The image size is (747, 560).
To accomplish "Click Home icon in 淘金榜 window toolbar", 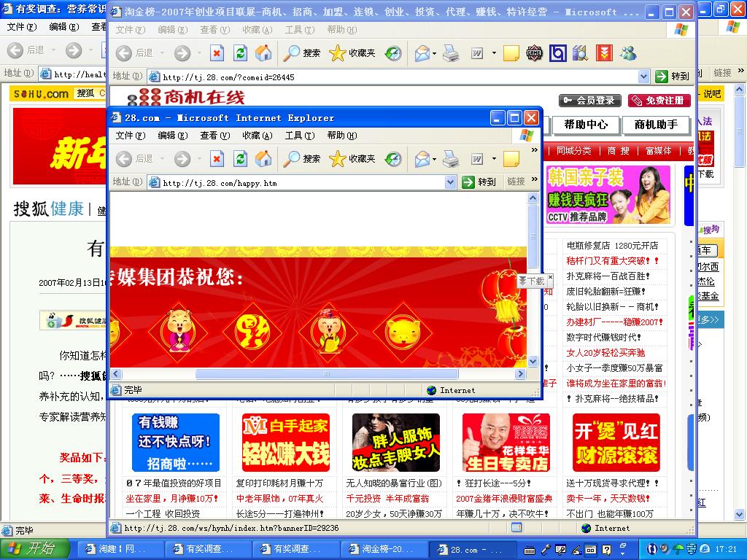I will click(x=263, y=52).
